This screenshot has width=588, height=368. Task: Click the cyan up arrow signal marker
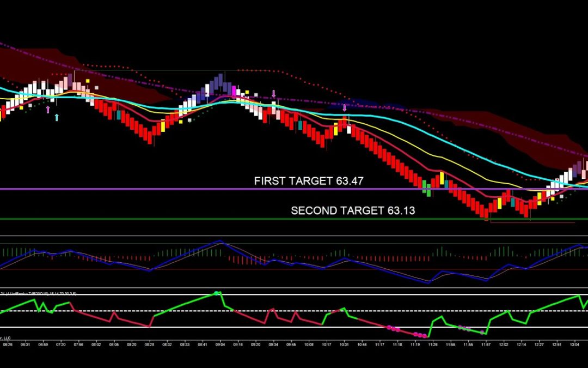pyautogui.click(x=57, y=117)
